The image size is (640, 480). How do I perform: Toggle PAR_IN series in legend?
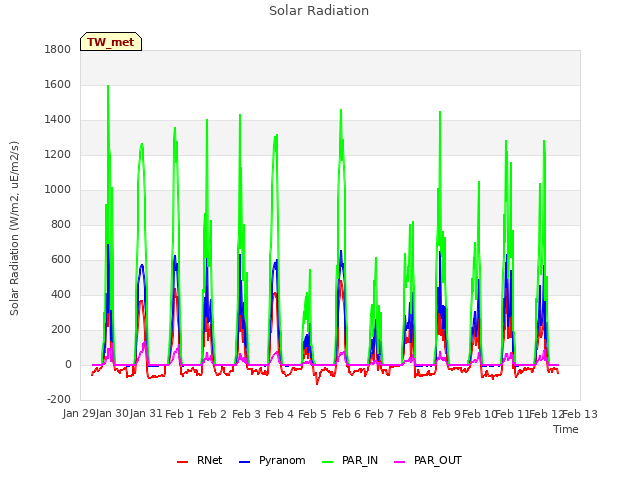[x=350, y=460]
